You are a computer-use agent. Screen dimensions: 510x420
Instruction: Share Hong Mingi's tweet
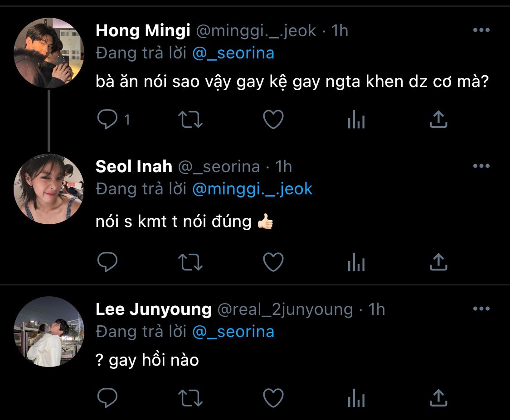(438, 120)
